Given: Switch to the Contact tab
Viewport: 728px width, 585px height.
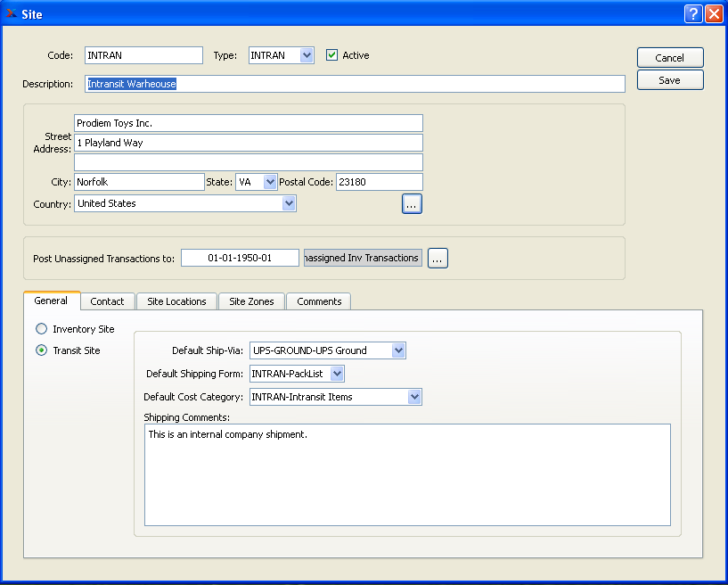Looking at the screenshot, I should click(107, 301).
